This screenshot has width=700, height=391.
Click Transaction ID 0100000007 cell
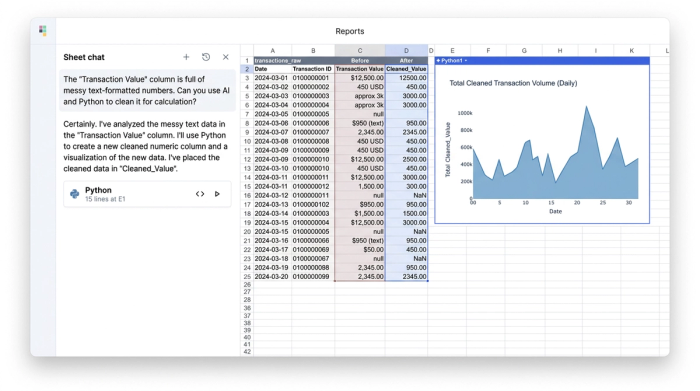[x=313, y=132]
